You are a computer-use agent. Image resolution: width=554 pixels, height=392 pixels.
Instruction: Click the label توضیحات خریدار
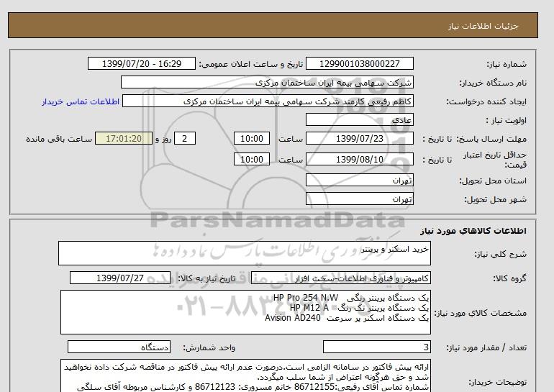[x=497, y=383]
